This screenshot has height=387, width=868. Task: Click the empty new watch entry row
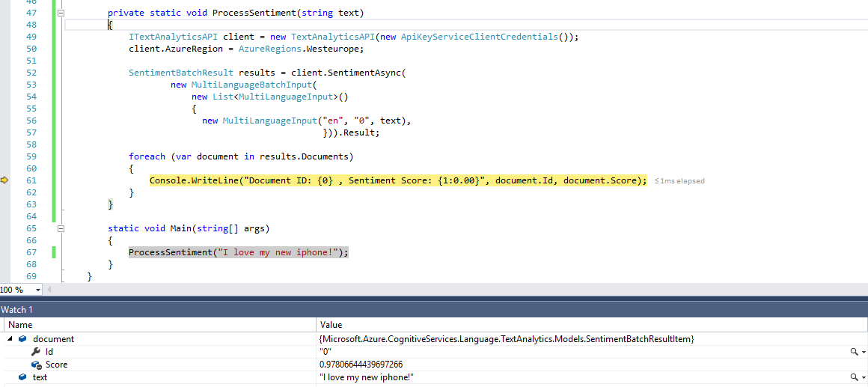click(434, 386)
